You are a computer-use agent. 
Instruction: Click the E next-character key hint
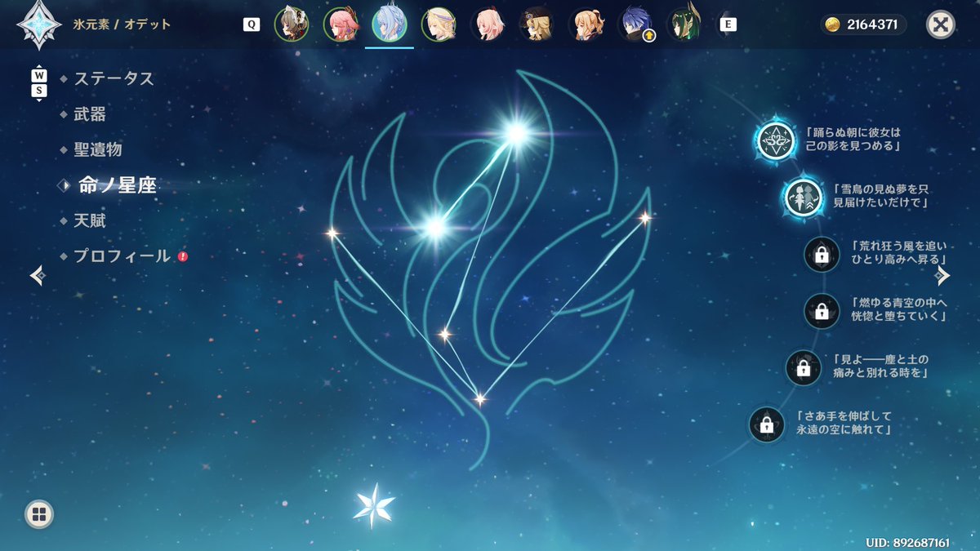tap(727, 24)
